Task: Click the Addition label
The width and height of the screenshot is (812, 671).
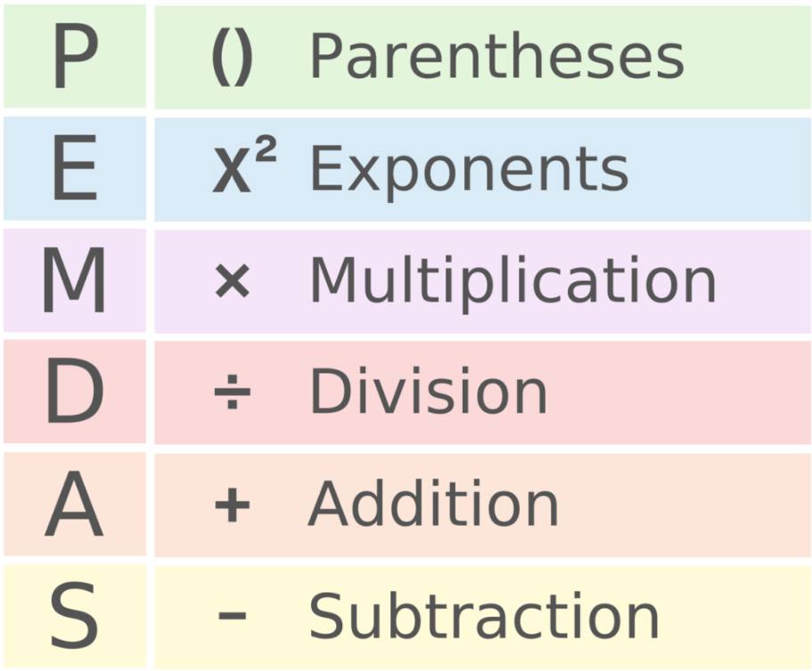Action: [x=433, y=503]
